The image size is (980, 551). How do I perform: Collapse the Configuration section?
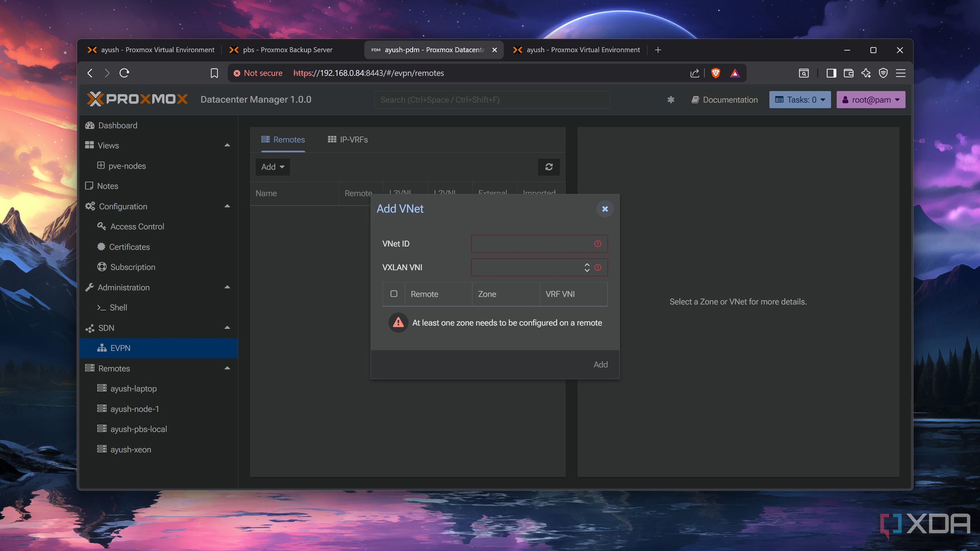tap(227, 206)
